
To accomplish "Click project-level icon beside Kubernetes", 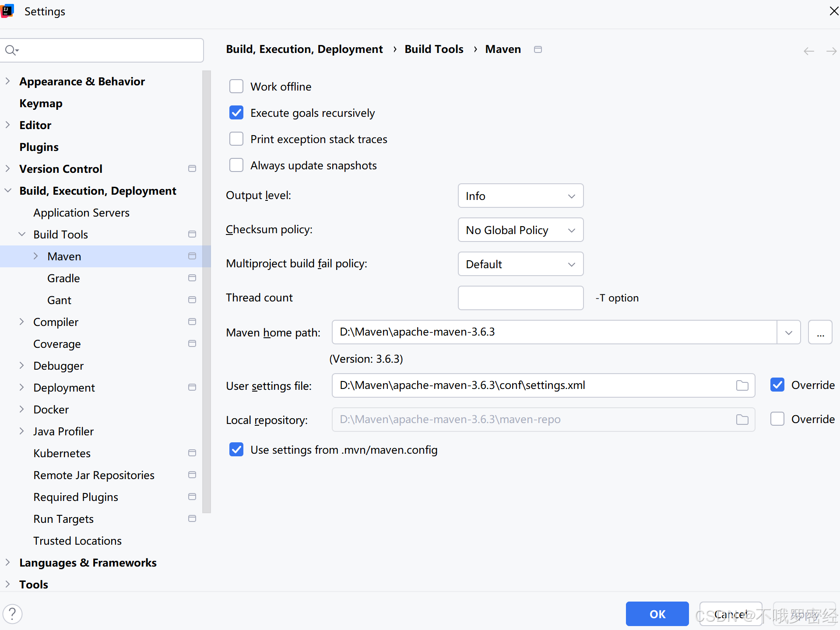I will pyautogui.click(x=192, y=453).
